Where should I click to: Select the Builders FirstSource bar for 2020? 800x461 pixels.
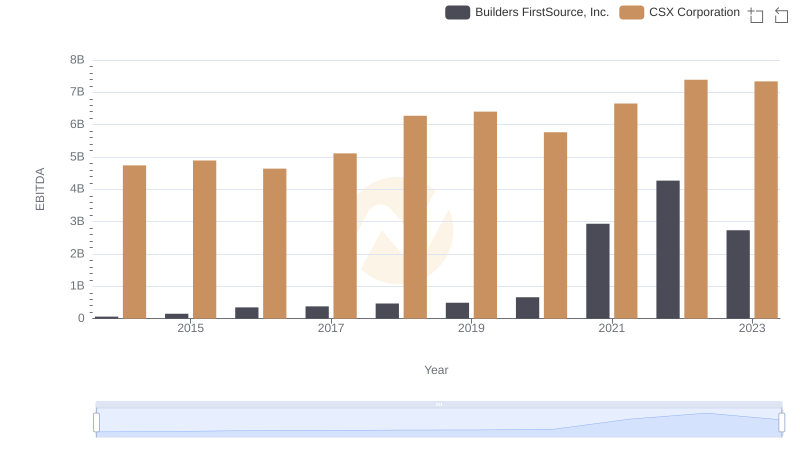coord(528,308)
